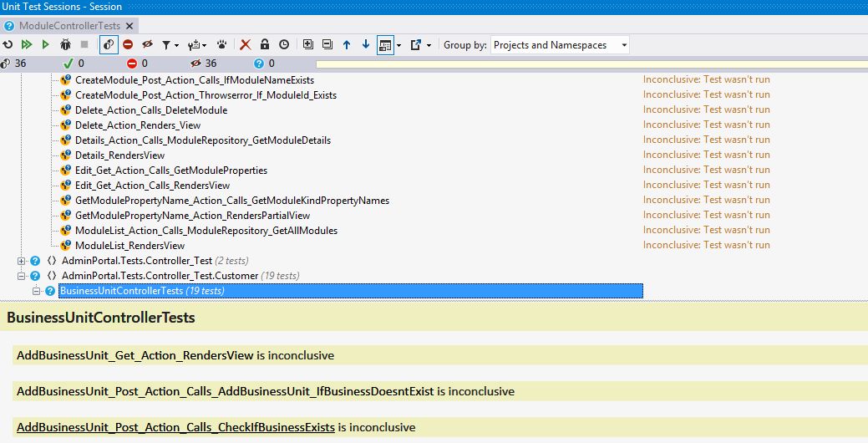Select Edit_Get_Action_Calls_RendersView test
868x443 pixels.
coord(153,185)
